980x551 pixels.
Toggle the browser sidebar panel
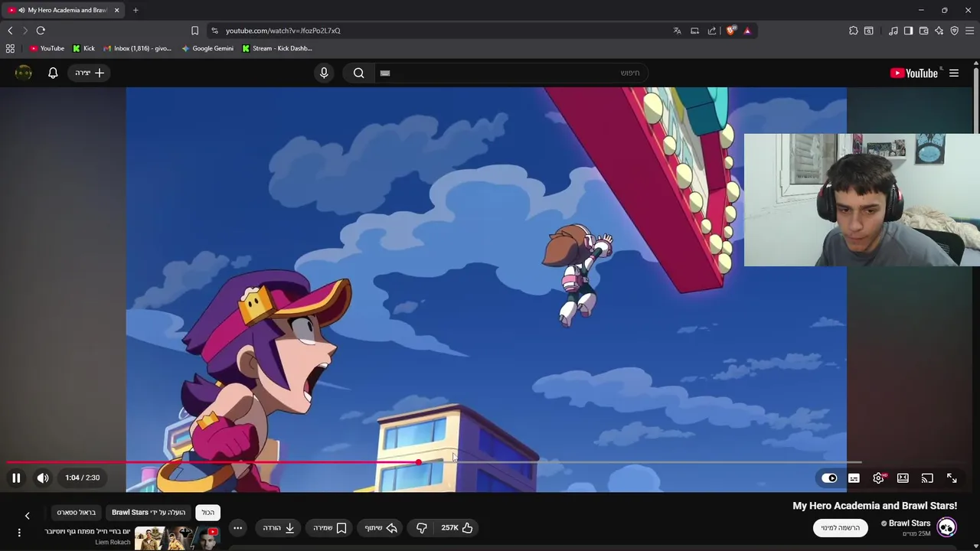(908, 31)
